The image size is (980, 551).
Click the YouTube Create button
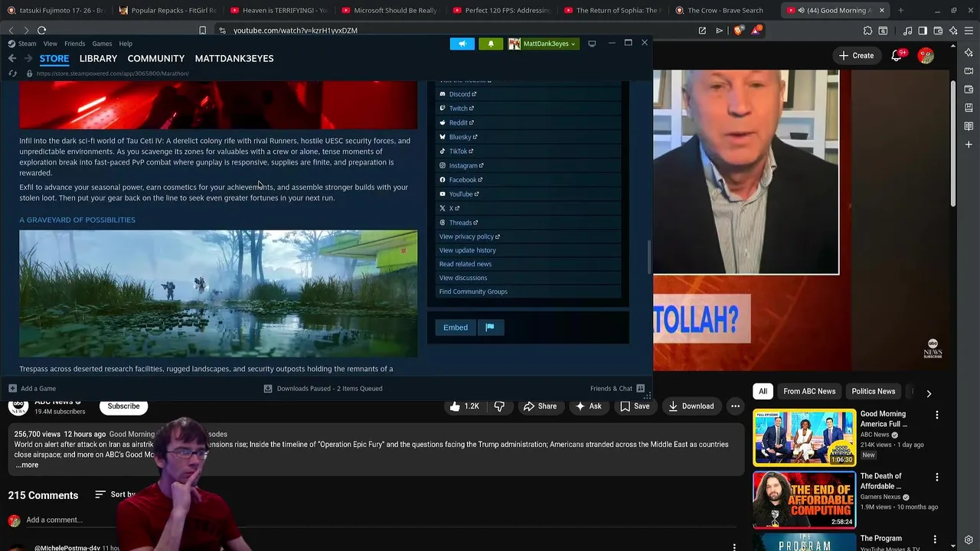point(856,55)
